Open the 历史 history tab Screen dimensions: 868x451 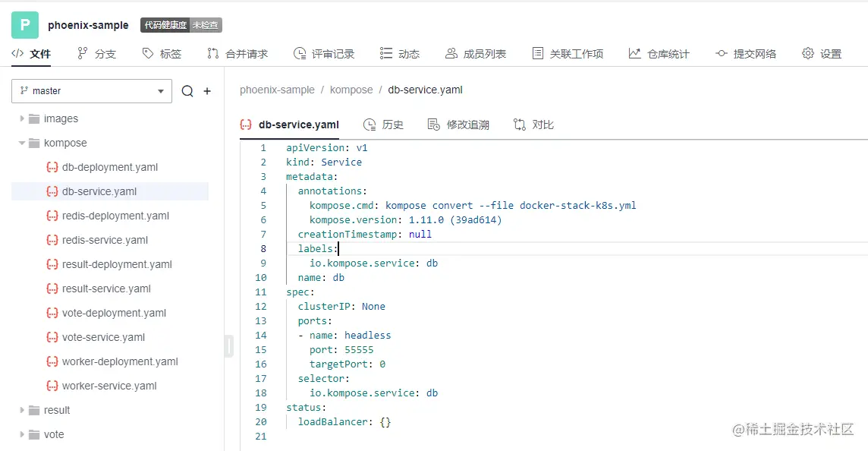point(383,125)
